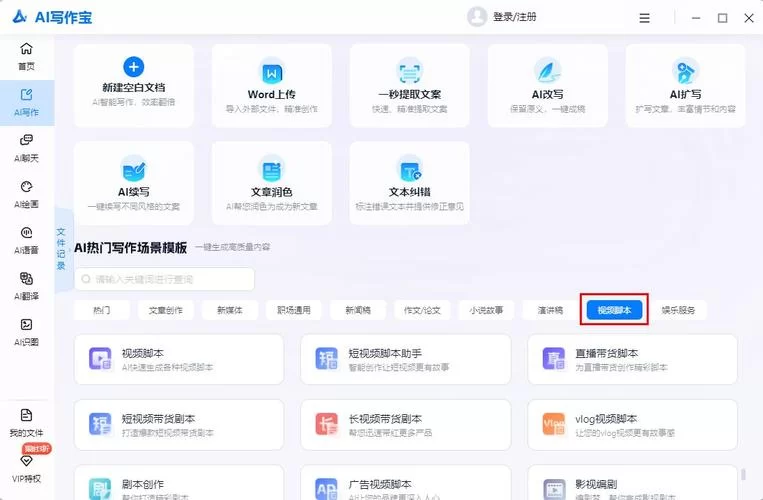763x500 pixels.
Task: Click the 限时折 badge above VIP特权
Action: click(37, 448)
